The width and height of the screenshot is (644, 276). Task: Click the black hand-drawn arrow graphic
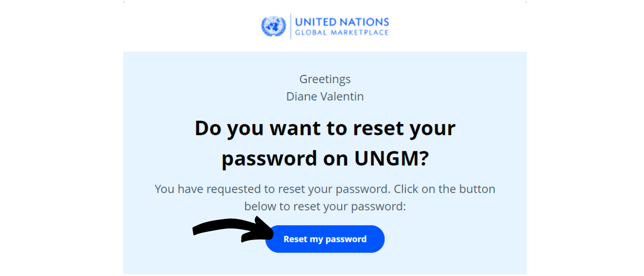pos(233,229)
